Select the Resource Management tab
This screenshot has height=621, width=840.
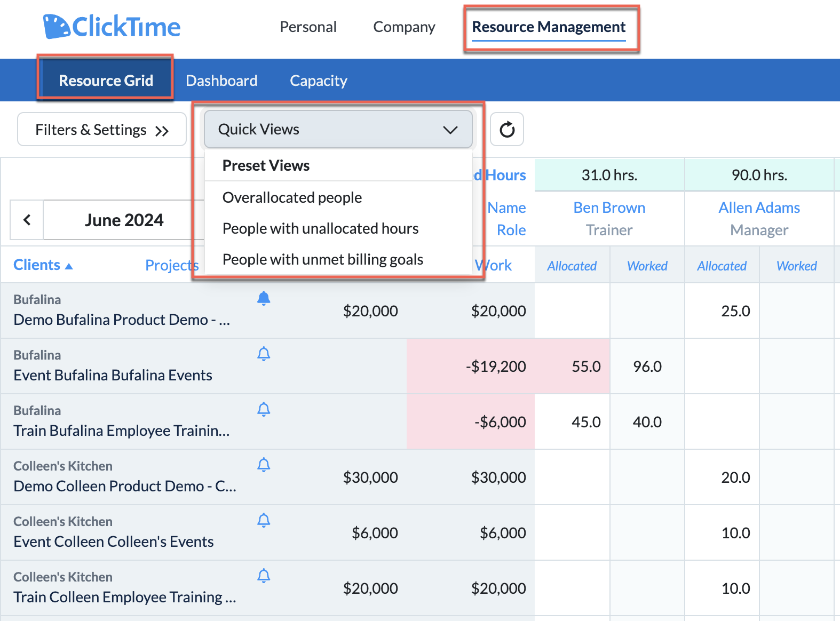[549, 27]
